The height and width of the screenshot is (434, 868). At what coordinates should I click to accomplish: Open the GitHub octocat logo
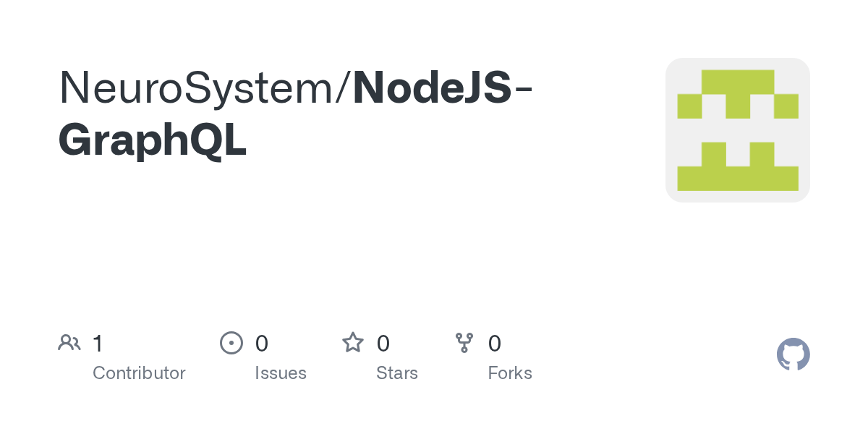click(793, 354)
